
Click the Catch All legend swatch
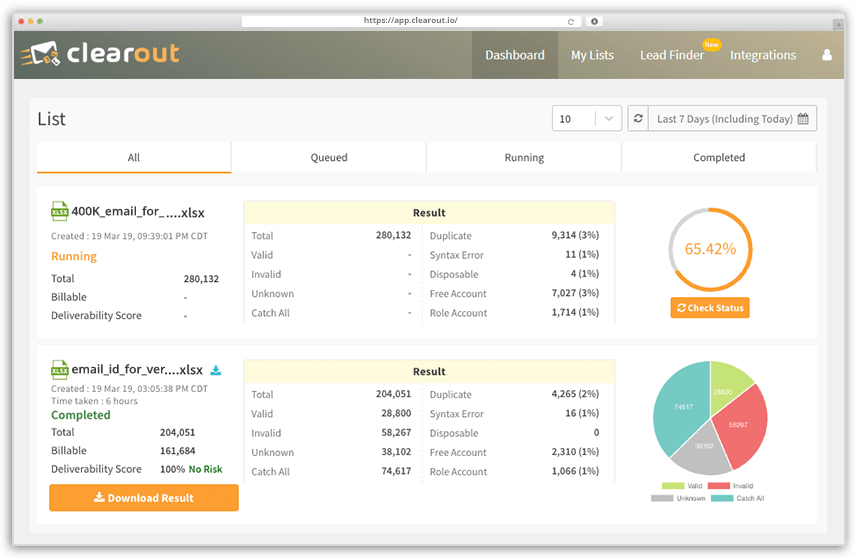point(722,498)
